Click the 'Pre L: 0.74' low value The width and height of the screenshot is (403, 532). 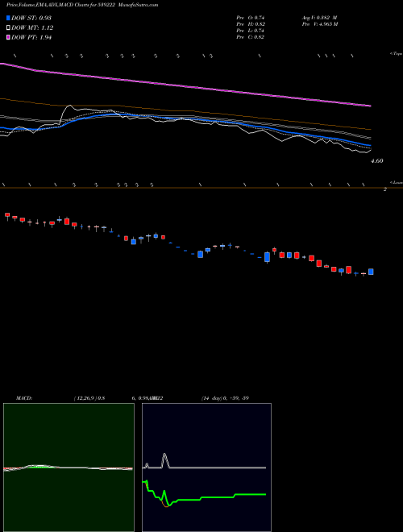coord(251,31)
